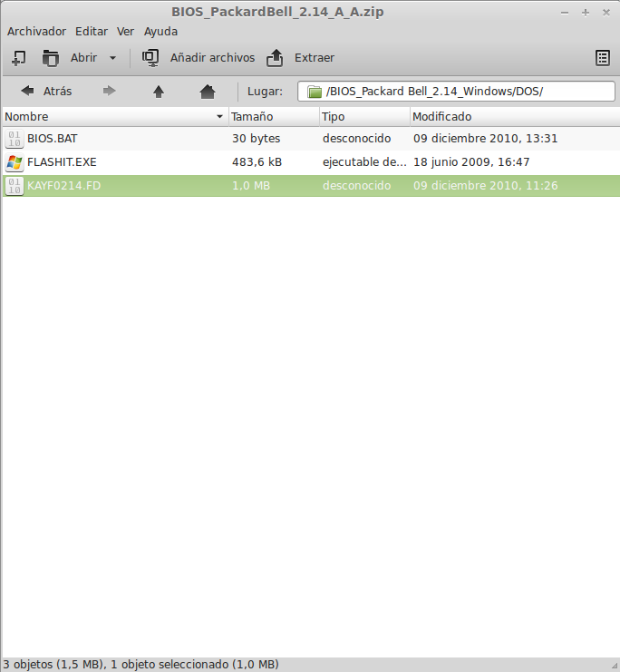Viewport: 620px width, 672px height.
Task: Minimize the archive window
Action: coord(565,13)
